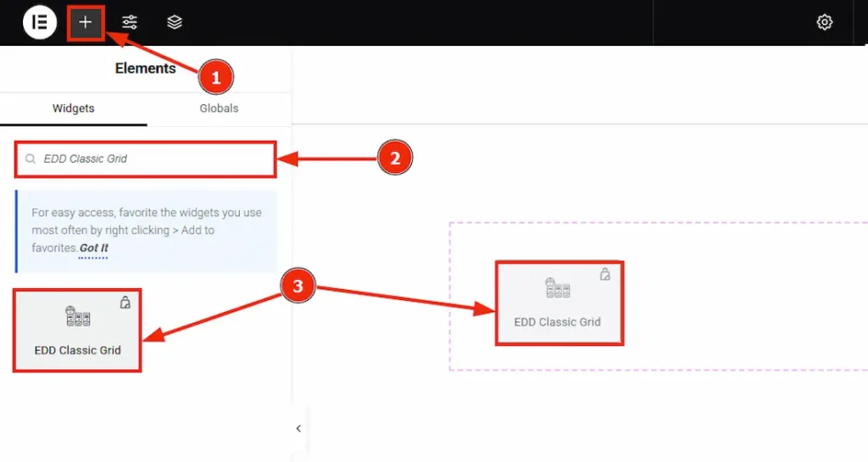Click the Elementor logo button
This screenshot has width=868, height=462.
pyautogui.click(x=39, y=22)
